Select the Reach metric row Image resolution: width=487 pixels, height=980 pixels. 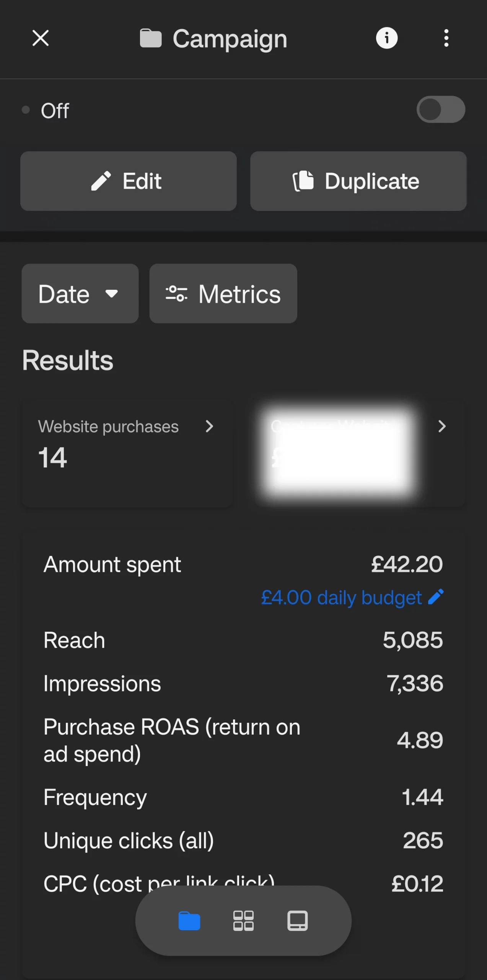click(x=243, y=640)
